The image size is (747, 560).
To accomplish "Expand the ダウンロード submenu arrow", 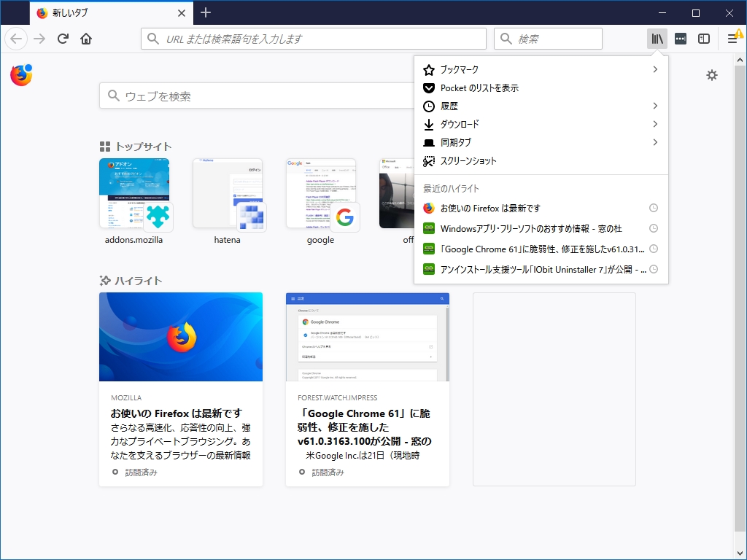I will point(656,124).
